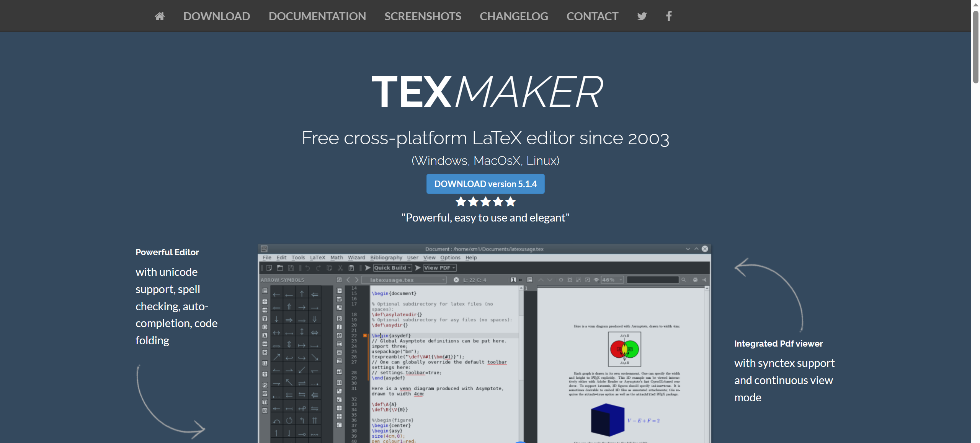Open the Quick Build dropdown
This screenshot has height=443, width=980.
[x=393, y=268]
